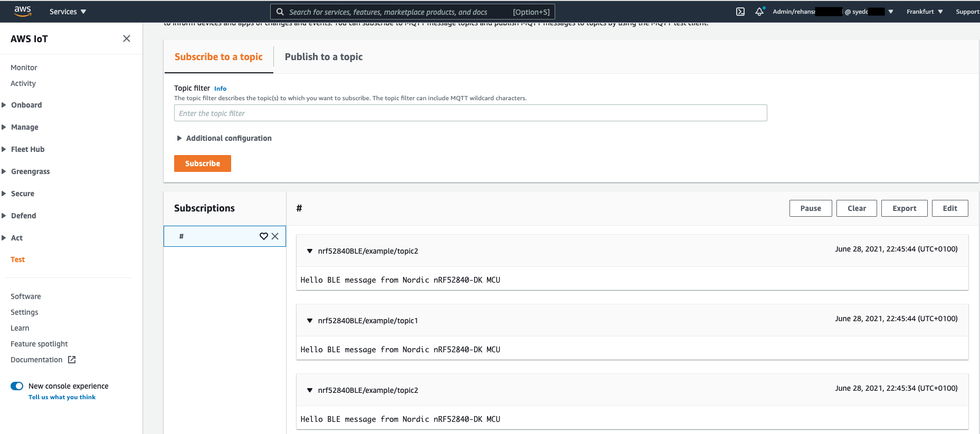Edit the # subscription
Screen dimensions: 980x434
coord(950,208)
